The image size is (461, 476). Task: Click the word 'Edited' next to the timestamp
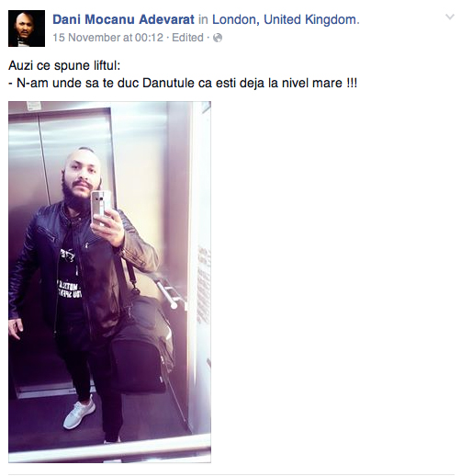click(187, 38)
